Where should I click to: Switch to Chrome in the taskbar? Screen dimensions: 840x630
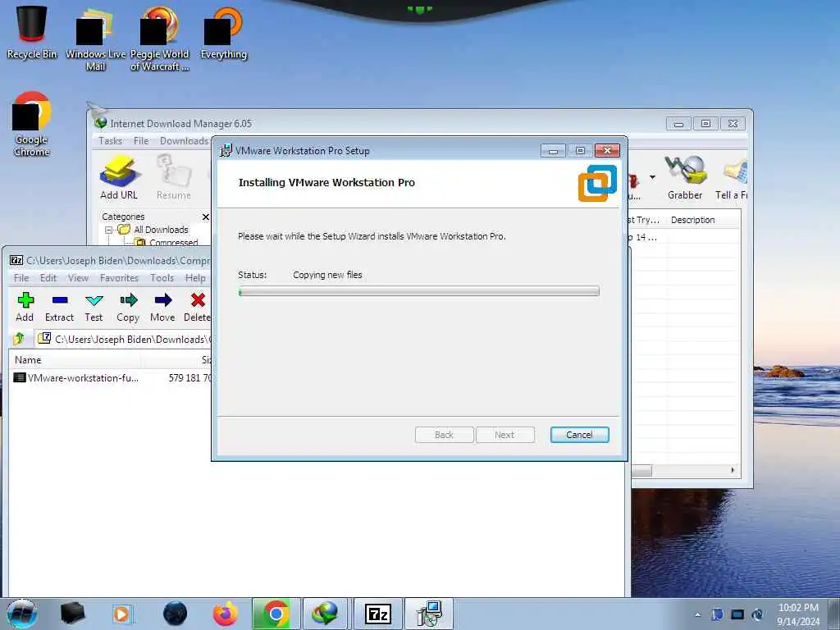[x=276, y=614]
